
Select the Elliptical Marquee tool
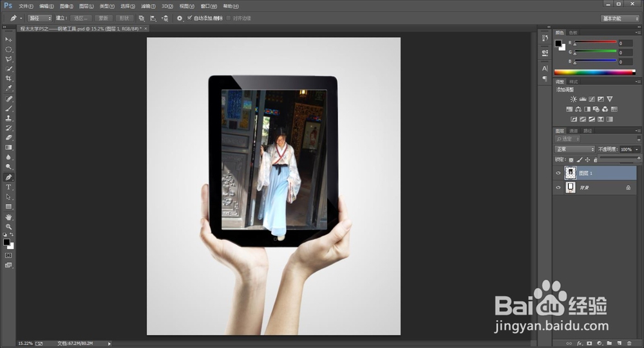tap(8, 50)
